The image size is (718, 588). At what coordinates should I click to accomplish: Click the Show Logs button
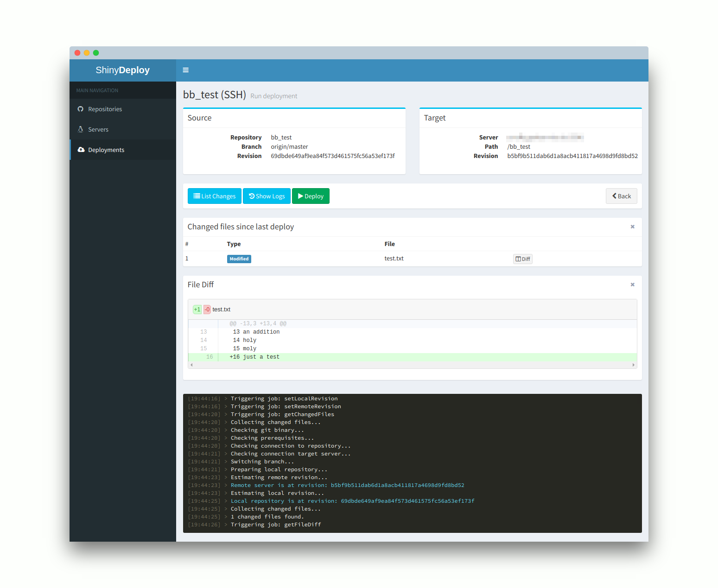click(267, 196)
